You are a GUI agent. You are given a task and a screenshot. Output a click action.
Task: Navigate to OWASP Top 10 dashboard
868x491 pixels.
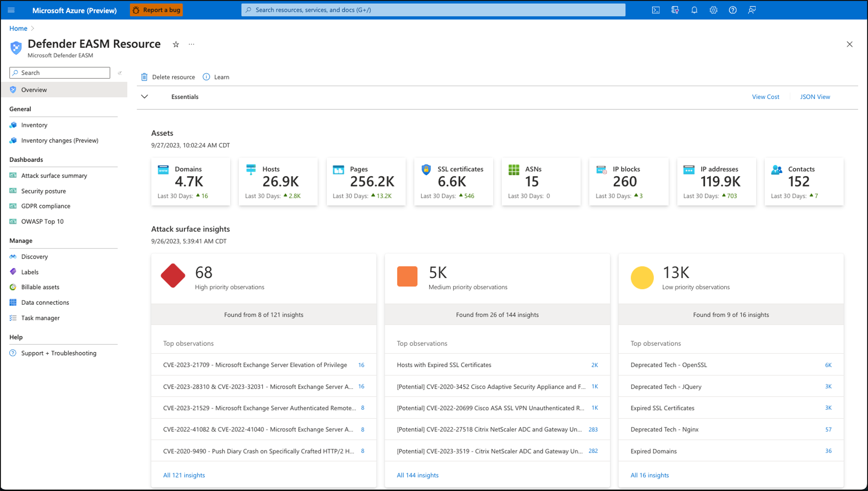(x=42, y=221)
